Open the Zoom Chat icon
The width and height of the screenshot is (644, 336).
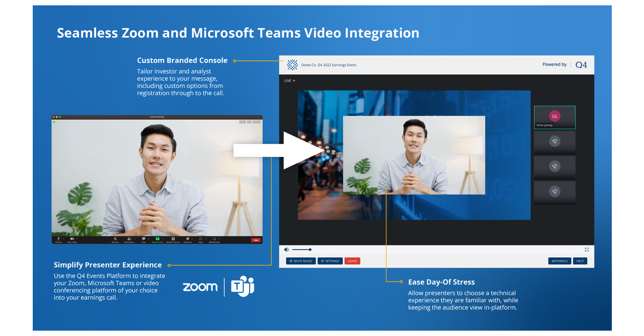(x=143, y=238)
